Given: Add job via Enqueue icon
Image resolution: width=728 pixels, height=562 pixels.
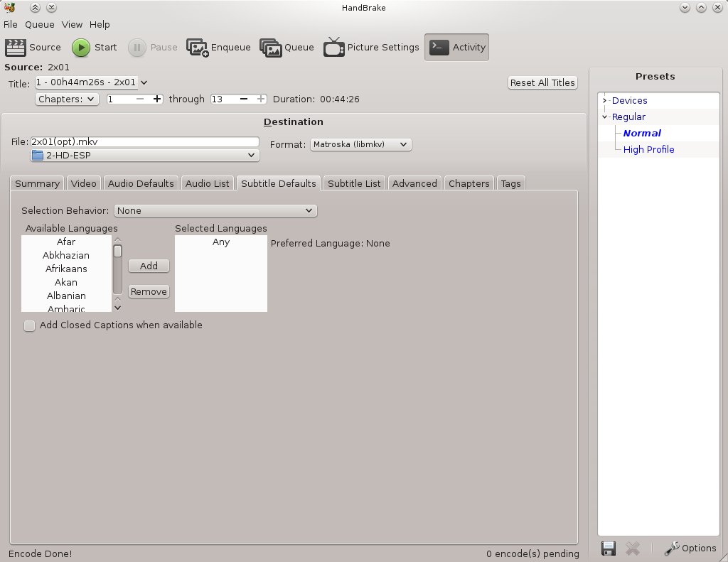Looking at the screenshot, I should pos(198,48).
